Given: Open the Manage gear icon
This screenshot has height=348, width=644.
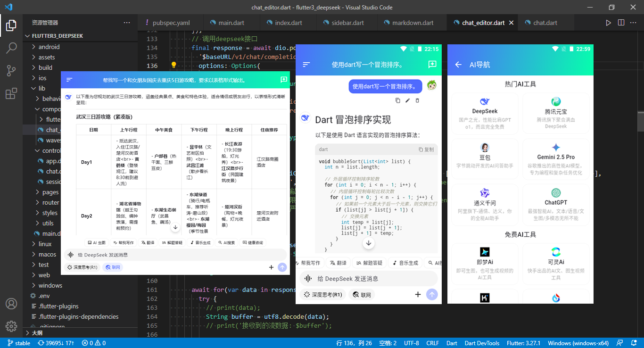Looking at the screenshot, I should (x=11, y=326).
